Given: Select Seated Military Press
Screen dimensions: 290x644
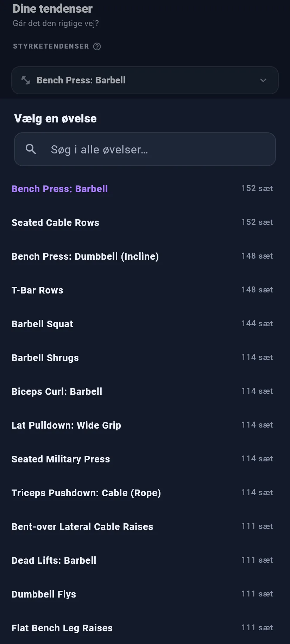Looking at the screenshot, I should click(x=145, y=459).
